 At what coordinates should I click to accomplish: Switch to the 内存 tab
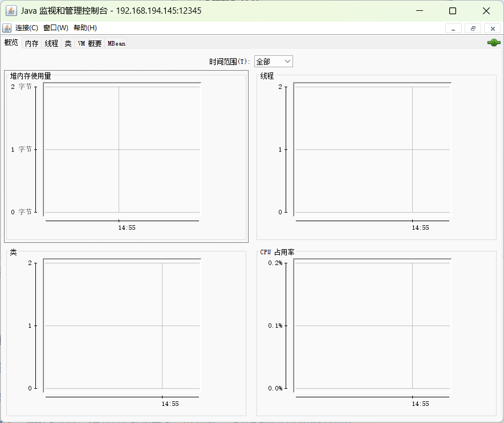pyautogui.click(x=31, y=43)
